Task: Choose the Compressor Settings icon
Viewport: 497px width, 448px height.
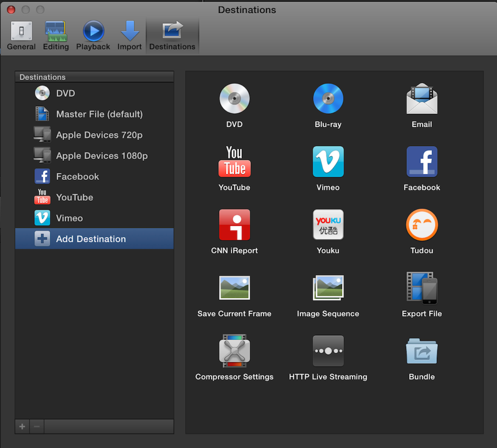Action: tap(234, 351)
